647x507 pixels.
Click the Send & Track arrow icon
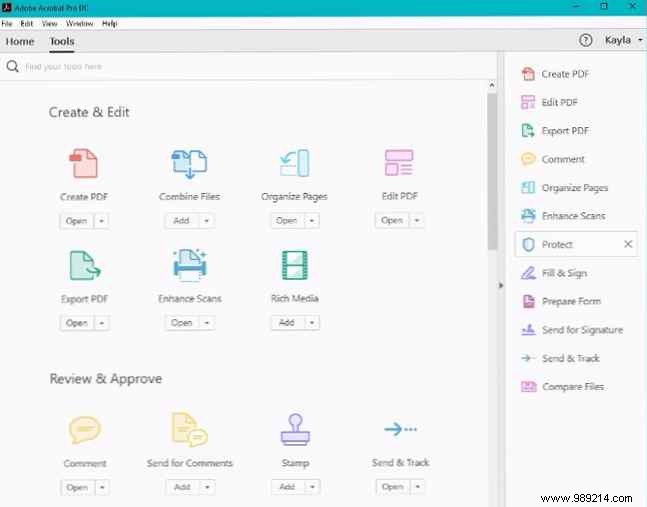point(400,429)
